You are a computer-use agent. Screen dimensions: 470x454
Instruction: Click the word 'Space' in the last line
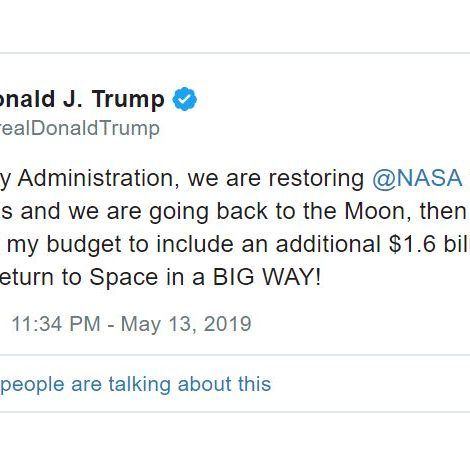(x=124, y=277)
